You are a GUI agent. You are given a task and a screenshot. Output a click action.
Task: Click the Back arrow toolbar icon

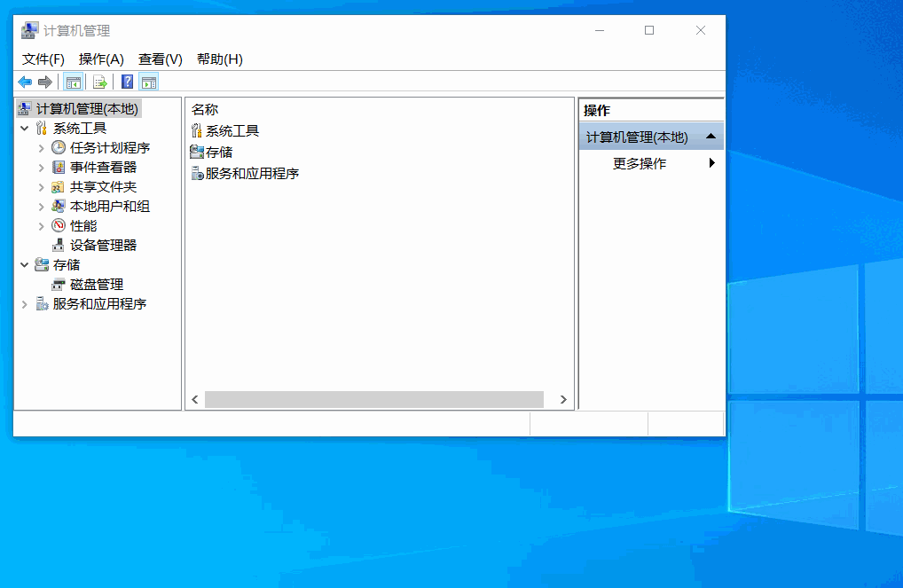(25, 82)
